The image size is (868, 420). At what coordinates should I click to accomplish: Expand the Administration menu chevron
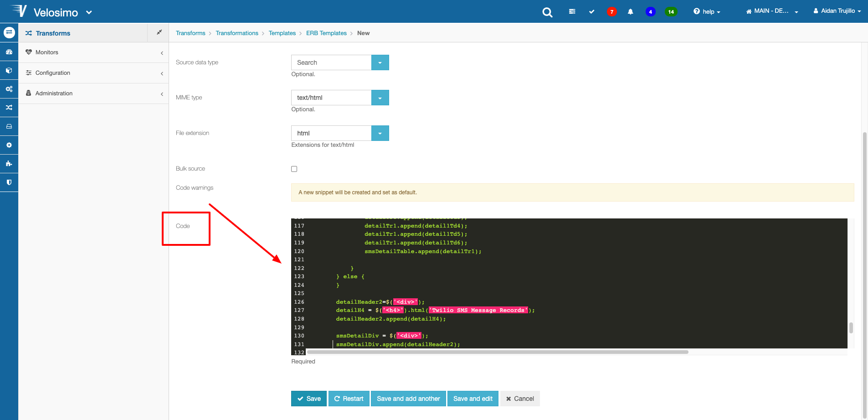pos(162,94)
